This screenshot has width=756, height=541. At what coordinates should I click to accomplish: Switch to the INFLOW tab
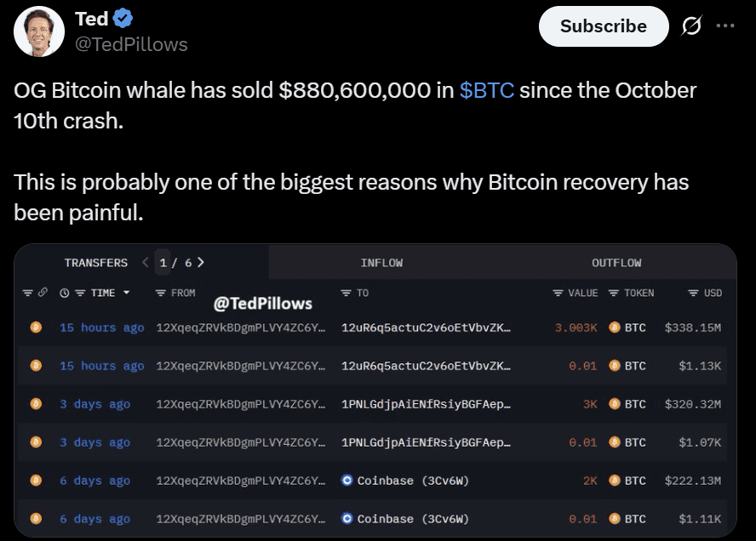381,263
